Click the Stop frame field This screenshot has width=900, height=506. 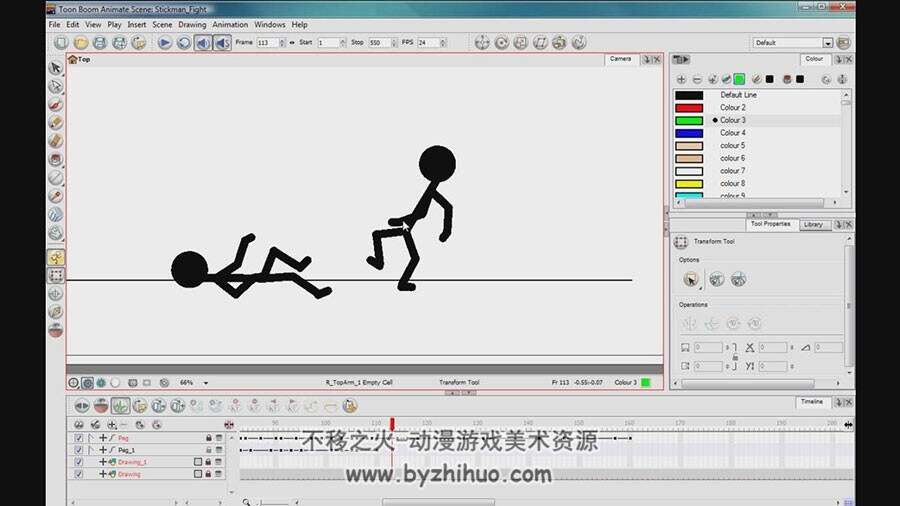click(380, 43)
